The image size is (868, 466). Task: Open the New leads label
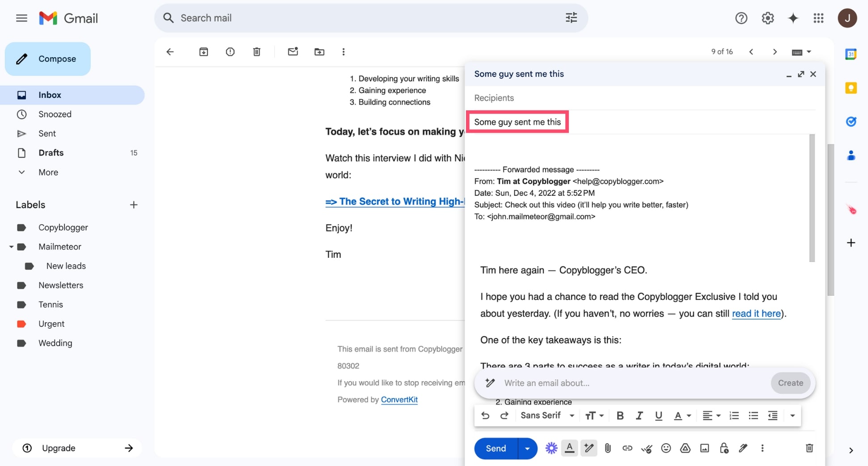(x=66, y=266)
